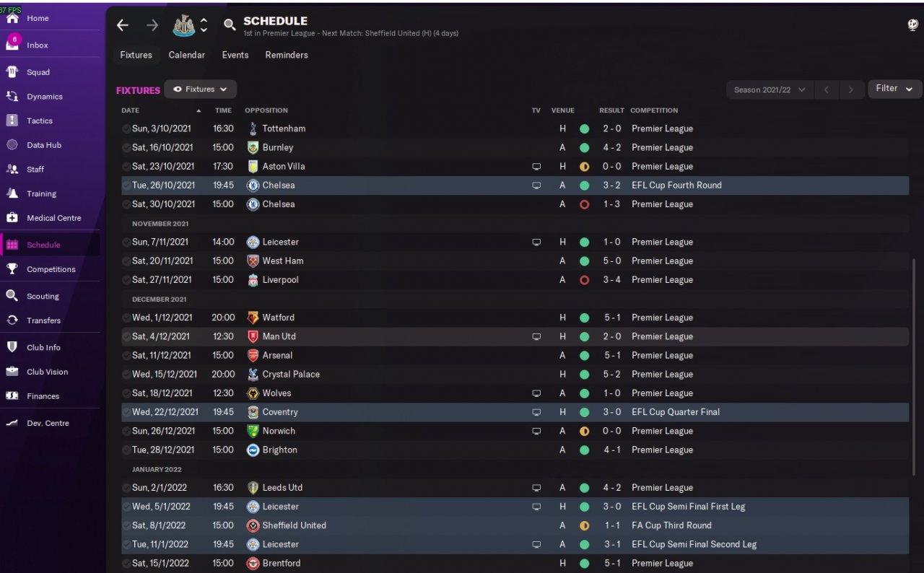Open Scouting magnifier icon in sidebar
The width and height of the screenshot is (924, 573).
tap(12, 296)
